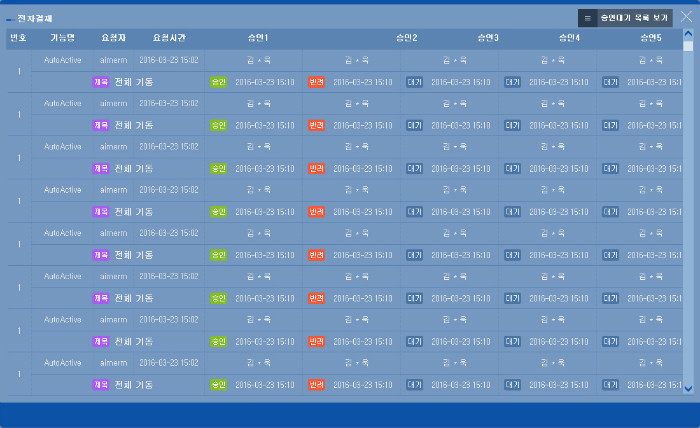Click the red 반려 badge in the sixth row
700x428 pixels.
(316, 299)
